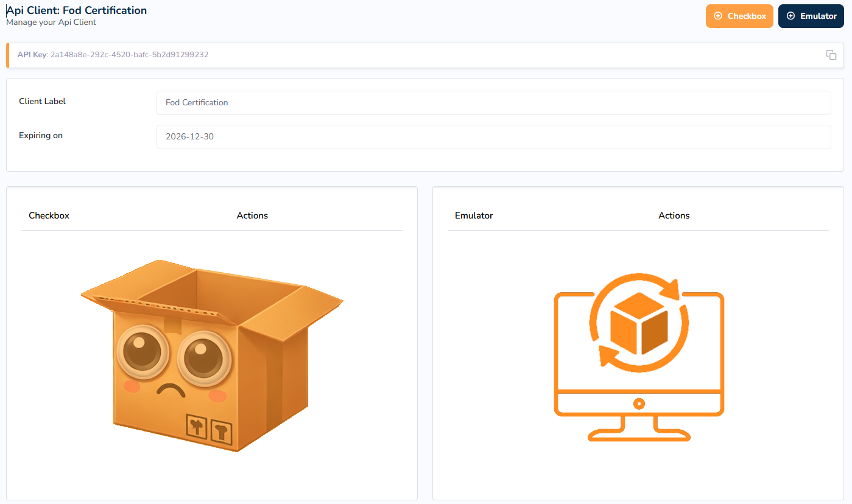Click the plus icon in Emulator button
This screenshot has height=504, width=852.
[x=790, y=16]
